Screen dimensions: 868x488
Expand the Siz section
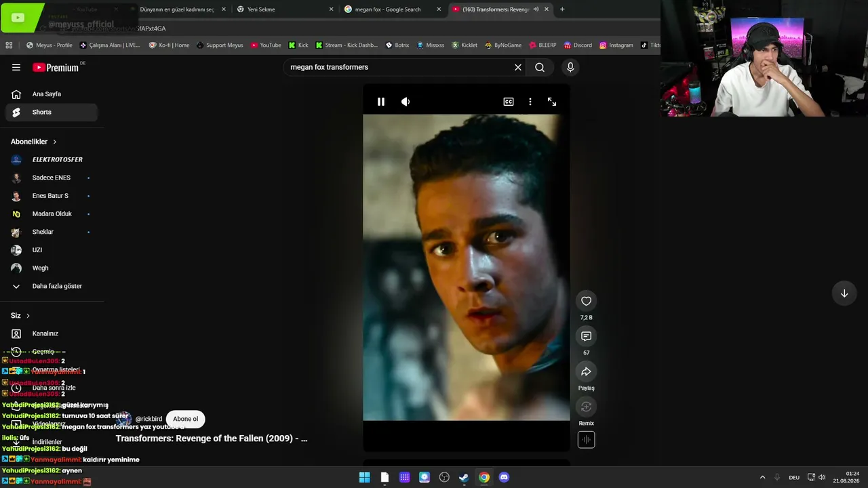[x=20, y=316]
